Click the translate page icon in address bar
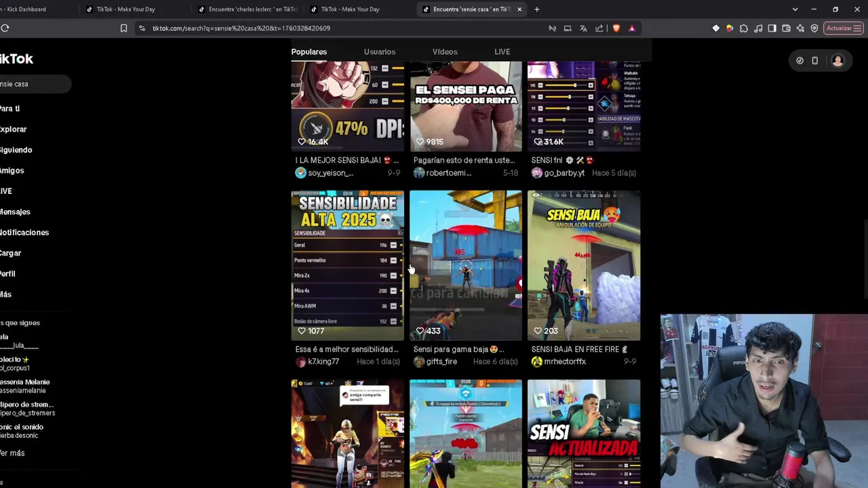 [583, 28]
